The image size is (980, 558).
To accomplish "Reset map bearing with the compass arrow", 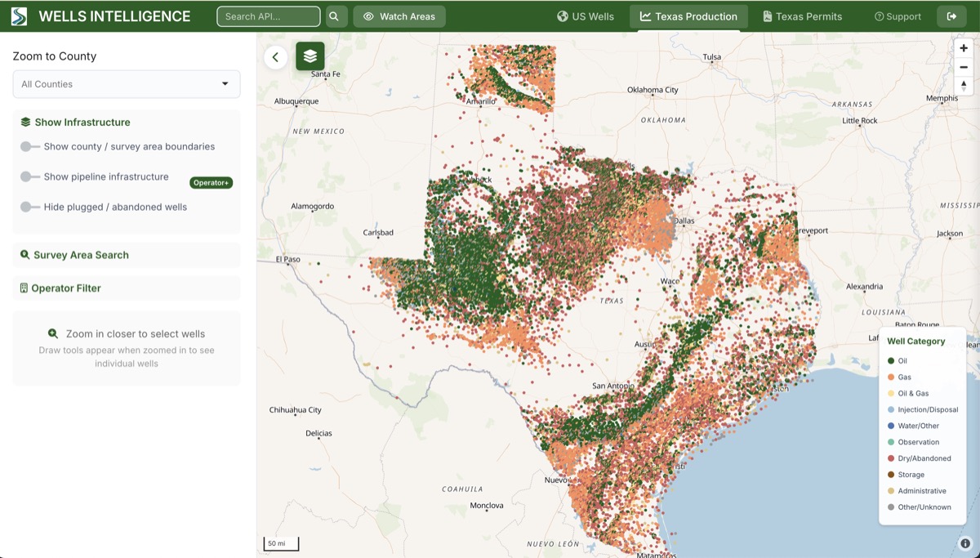I will [x=964, y=85].
